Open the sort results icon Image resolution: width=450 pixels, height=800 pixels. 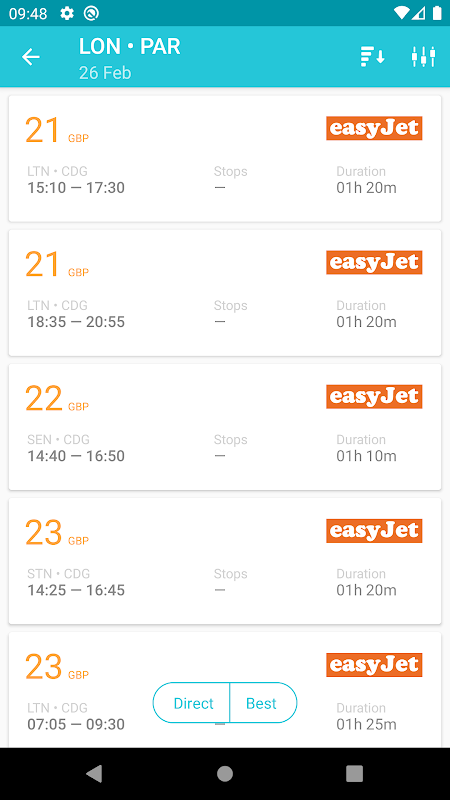point(372,57)
